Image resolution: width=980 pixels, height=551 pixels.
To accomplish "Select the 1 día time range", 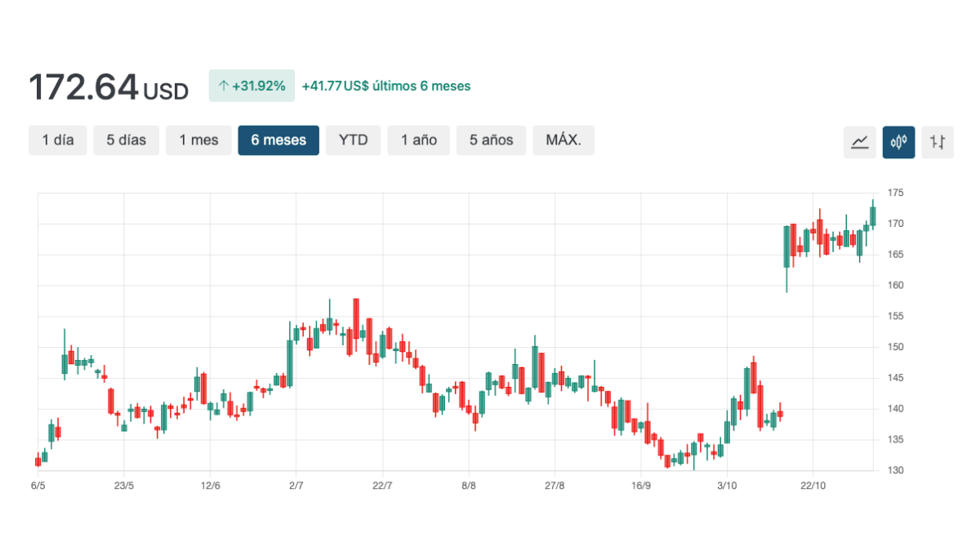I will click(x=58, y=140).
